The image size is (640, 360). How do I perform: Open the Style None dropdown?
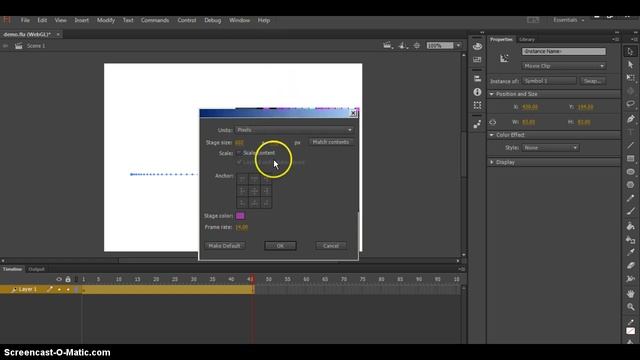pyautogui.click(x=550, y=147)
